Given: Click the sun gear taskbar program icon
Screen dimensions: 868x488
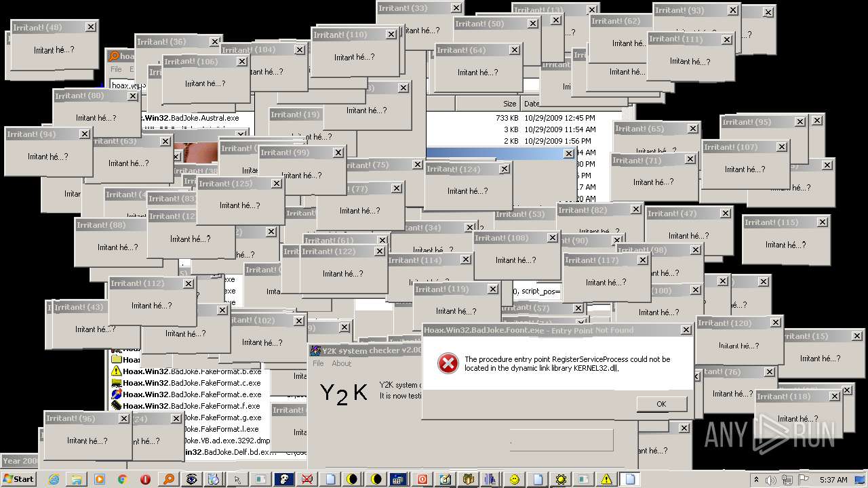Looking at the screenshot, I should click(561, 479).
